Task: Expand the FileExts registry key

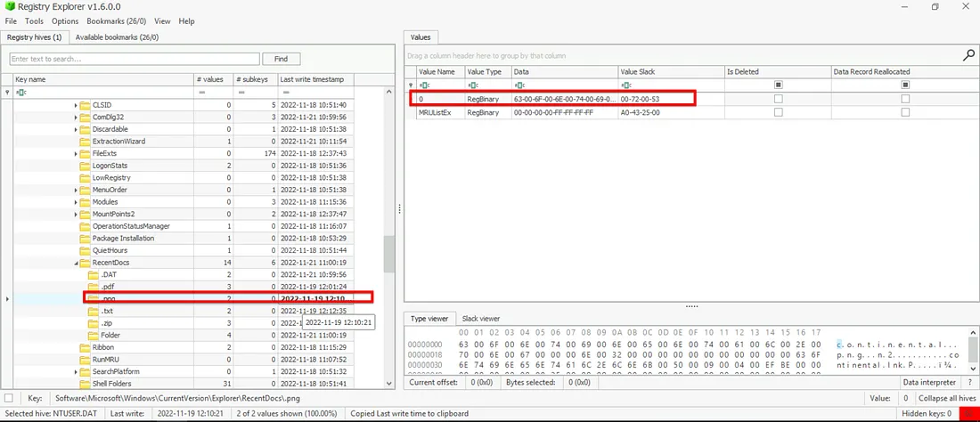Action: [76, 154]
